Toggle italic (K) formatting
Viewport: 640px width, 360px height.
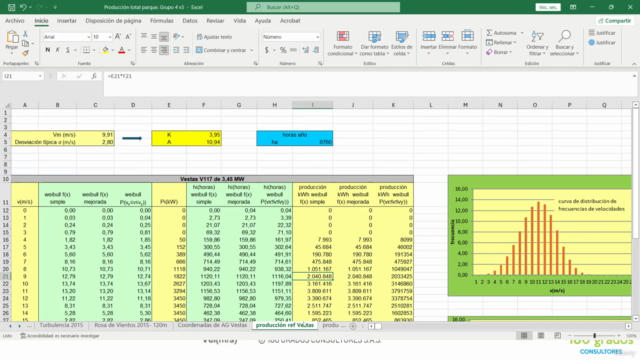(58, 50)
